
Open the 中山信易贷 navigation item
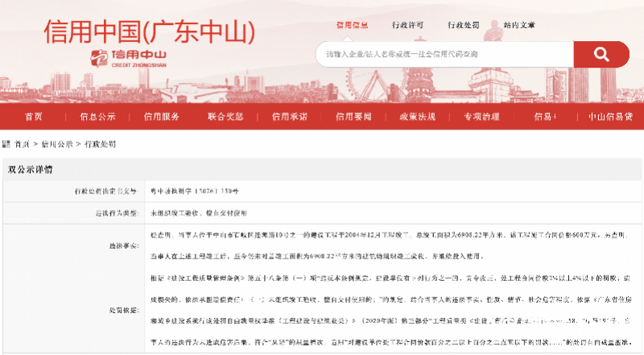coord(610,116)
